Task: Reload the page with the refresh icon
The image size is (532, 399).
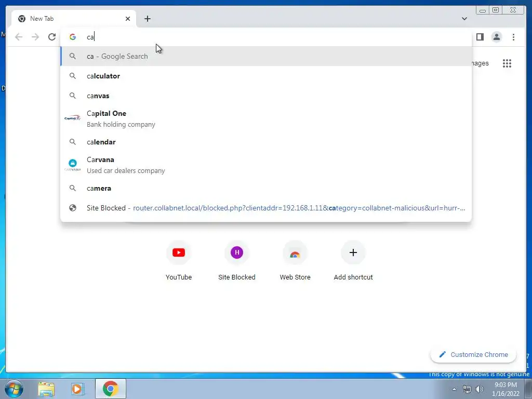Action: pos(51,37)
